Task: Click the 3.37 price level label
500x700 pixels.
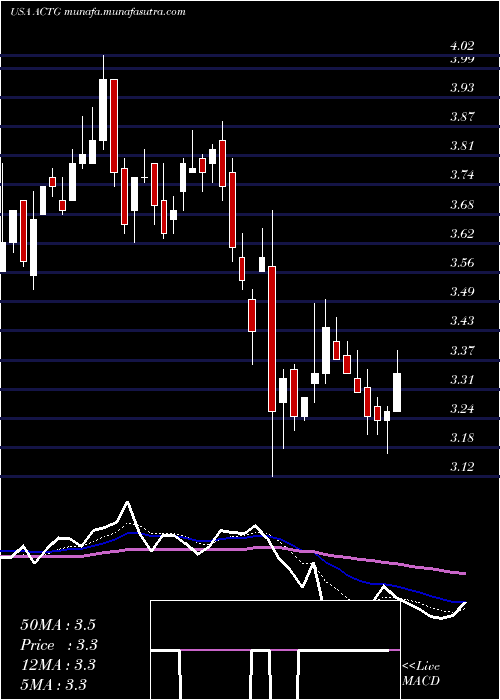Action: [462, 350]
